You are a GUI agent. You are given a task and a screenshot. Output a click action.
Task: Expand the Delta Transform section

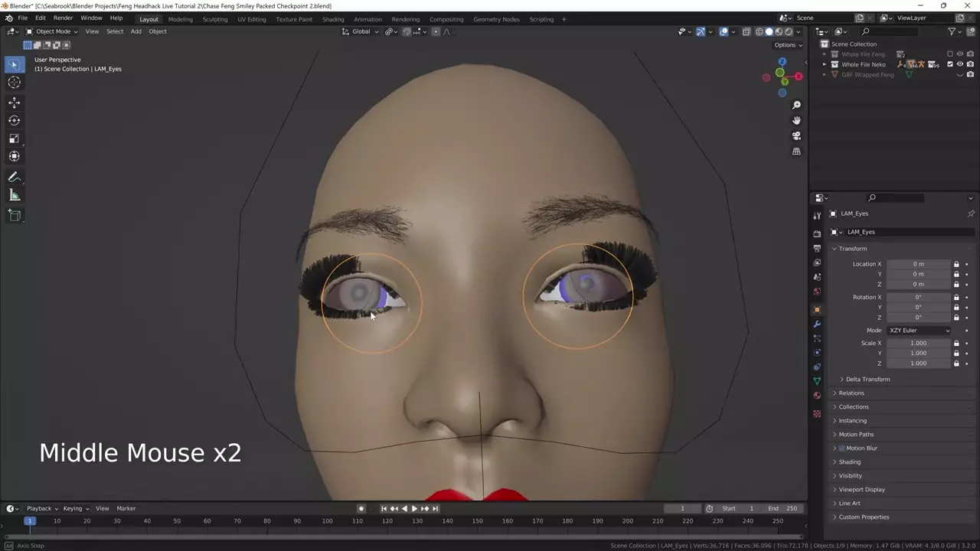[867, 380]
